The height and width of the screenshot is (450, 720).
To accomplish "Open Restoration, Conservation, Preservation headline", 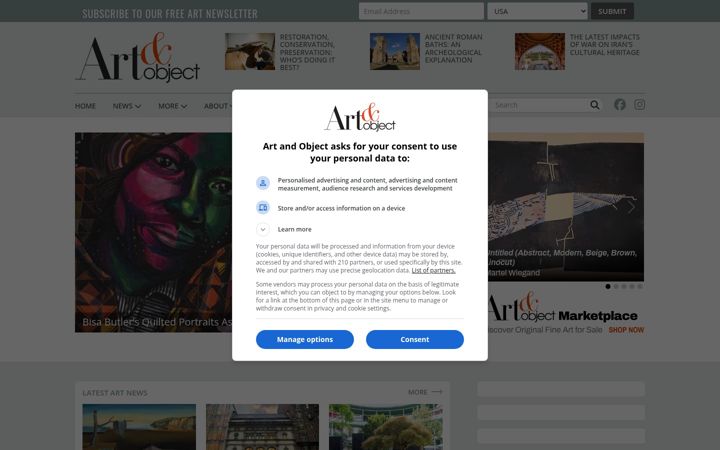I will click(x=307, y=52).
